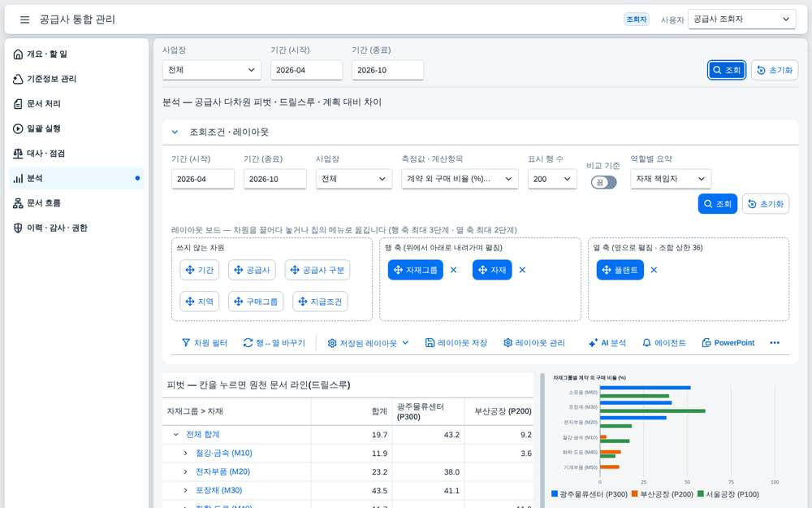
Task: Toggle 부산공장 (P200) orange legend
Action: point(663,494)
